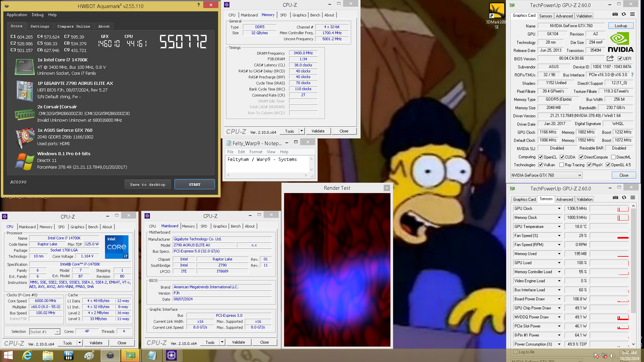Click the Action Center flag tray icon
The width and height of the screenshot is (644, 362).
(x=596, y=356)
